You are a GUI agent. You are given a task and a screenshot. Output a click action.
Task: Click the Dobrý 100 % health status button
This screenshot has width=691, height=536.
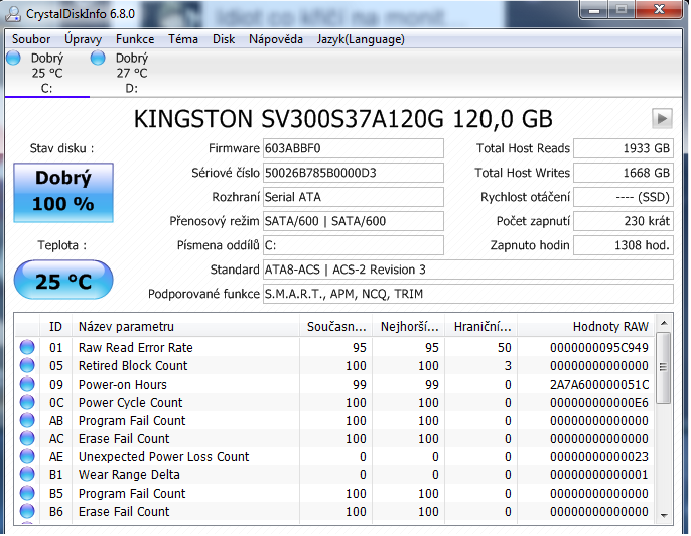pyautogui.click(x=63, y=193)
